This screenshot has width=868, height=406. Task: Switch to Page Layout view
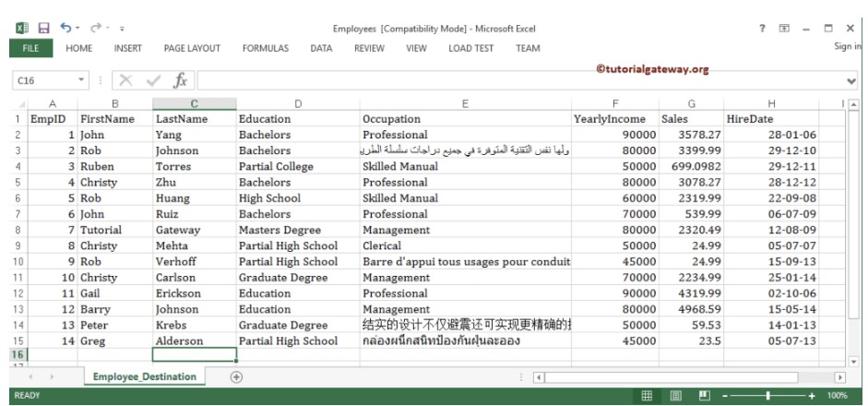(x=675, y=396)
